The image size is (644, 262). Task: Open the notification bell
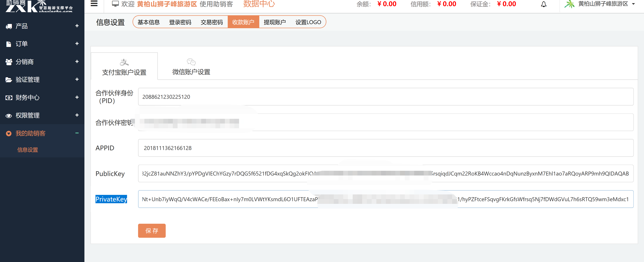[x=544, y=4]
